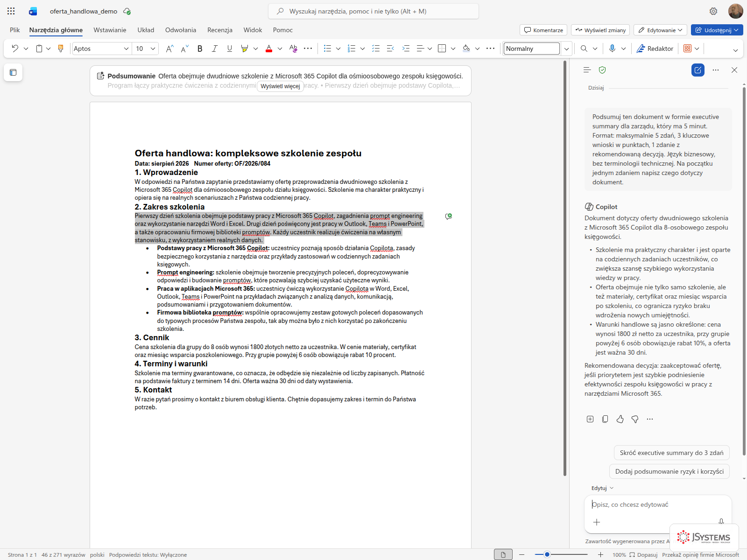
Task: Click Wyświetl więcej in the summary card
Action: click(280, 86)
